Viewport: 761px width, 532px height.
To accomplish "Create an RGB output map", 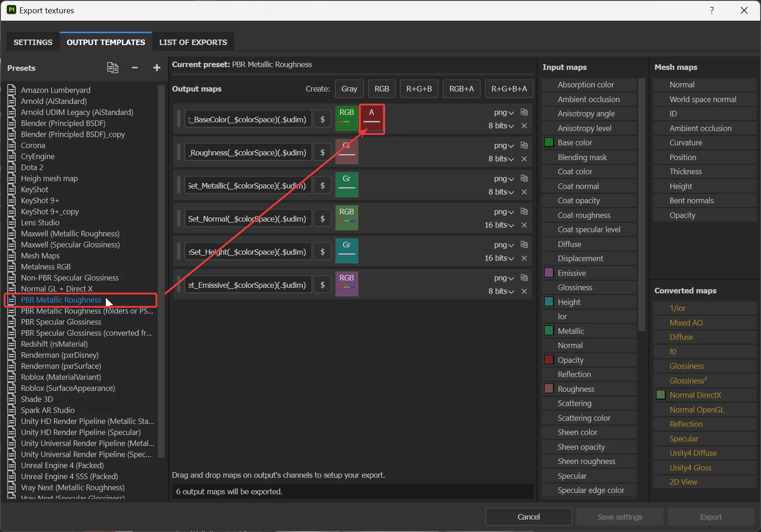I will 382,89.
